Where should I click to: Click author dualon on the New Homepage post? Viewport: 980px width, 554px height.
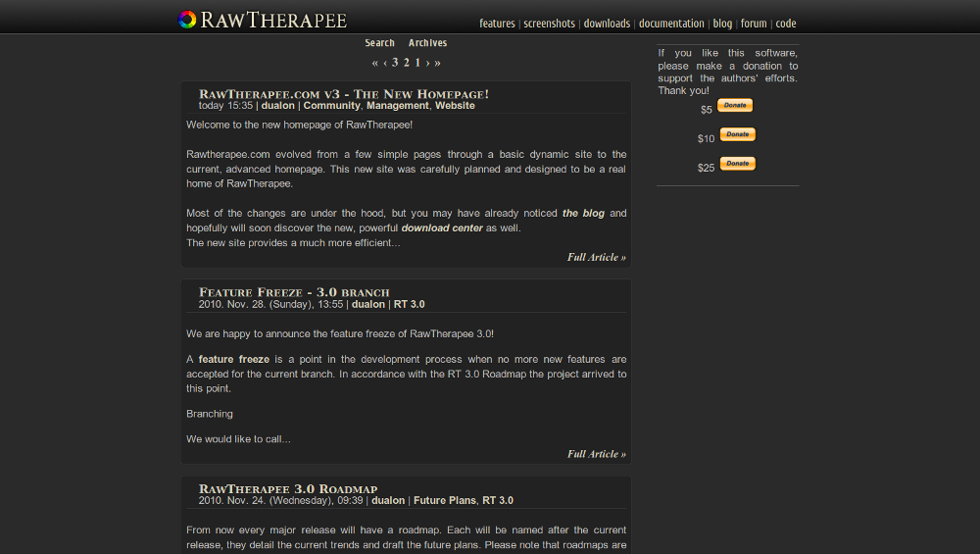[277, 106]
